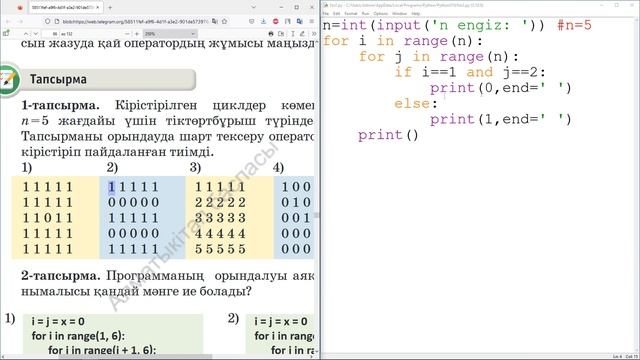Open the bookmarks sidebar extension icon
The height and width of the screenshot is (360, 640).
coord(288,21)
